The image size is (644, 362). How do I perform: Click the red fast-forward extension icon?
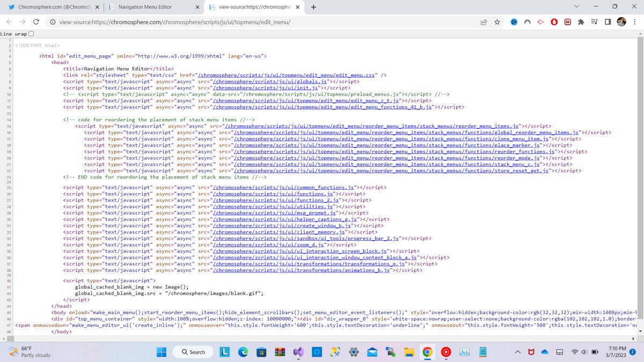(568, 22)
